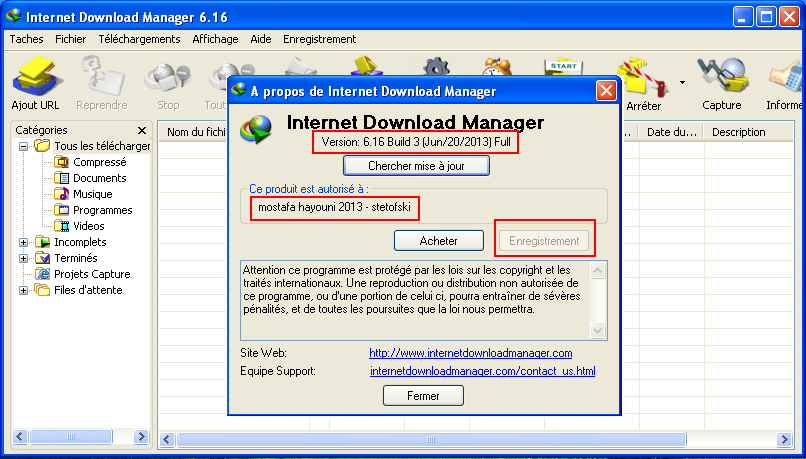Open the Aide menu
This screenshot has height=459, width=806.
[261, 39]
